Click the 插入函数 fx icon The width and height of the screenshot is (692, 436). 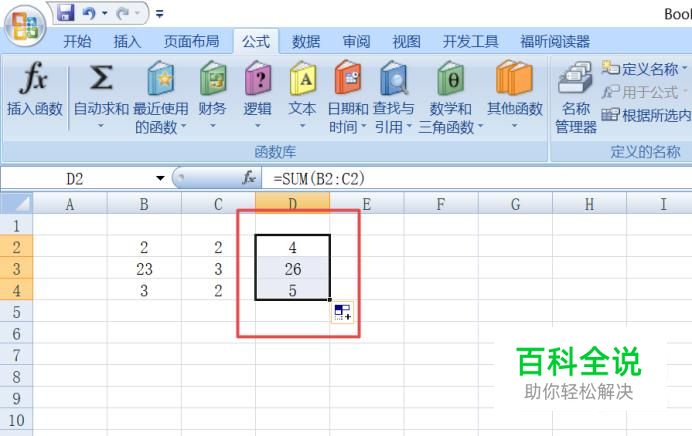click(34, 78)
